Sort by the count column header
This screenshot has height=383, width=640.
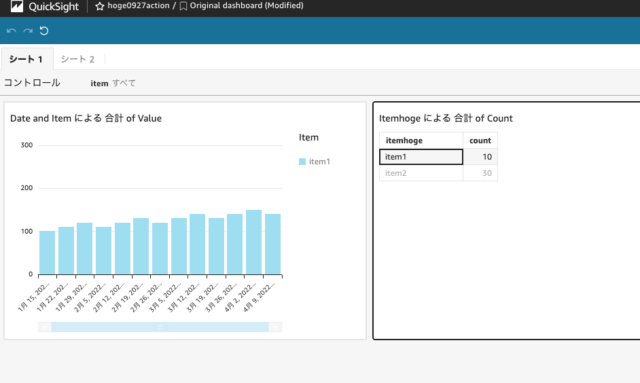tap(480, 140)
